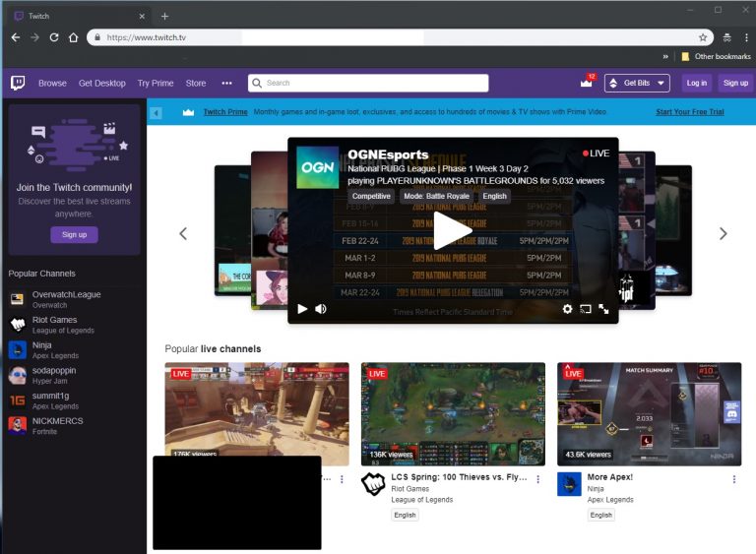The image size is (756, 554).
Task: Click the Mode: Battle Royale tag
Action: pyautogui.click(x=436, y=196)
